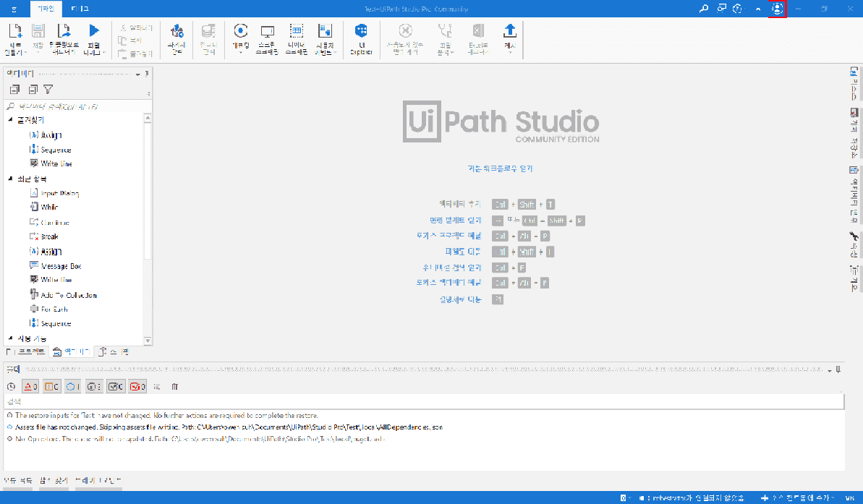Collapse the Favorites (즐겨찾기) group

[10, 119]
